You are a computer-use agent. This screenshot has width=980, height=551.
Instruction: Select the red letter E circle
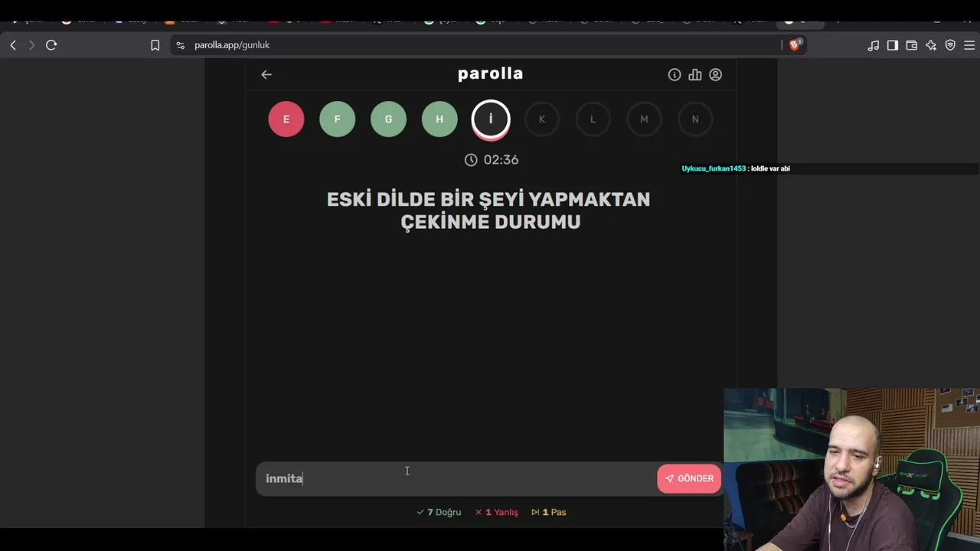coord(286,119)
